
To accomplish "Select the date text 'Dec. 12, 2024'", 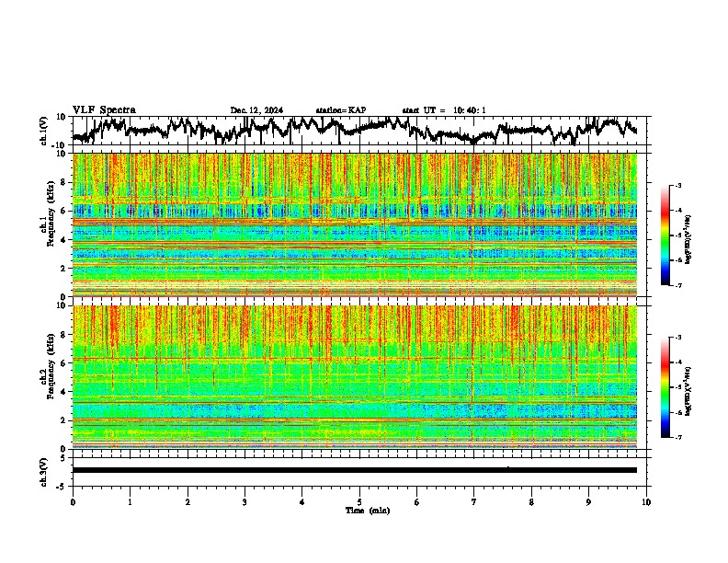I will pyautogui.click(x=256, y=110).
